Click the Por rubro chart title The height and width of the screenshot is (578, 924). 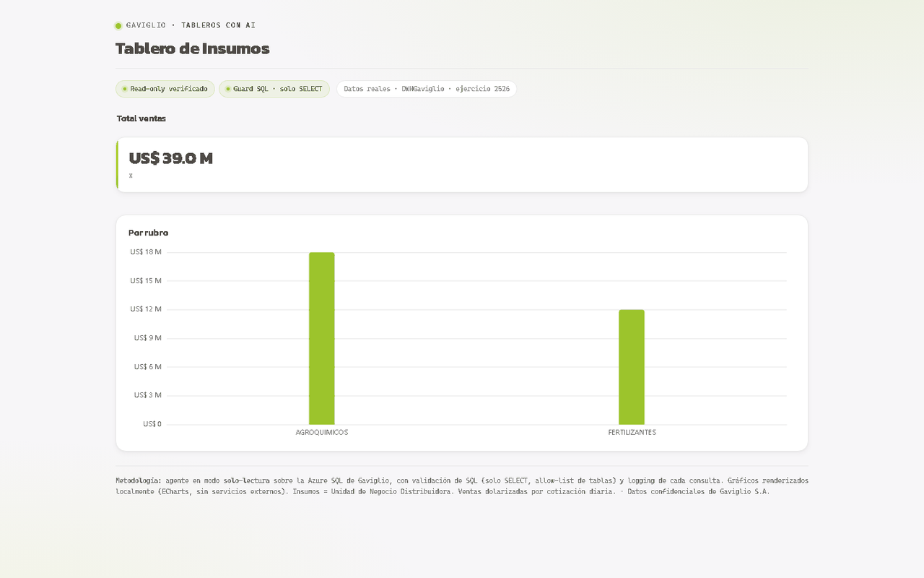[149, 233]
